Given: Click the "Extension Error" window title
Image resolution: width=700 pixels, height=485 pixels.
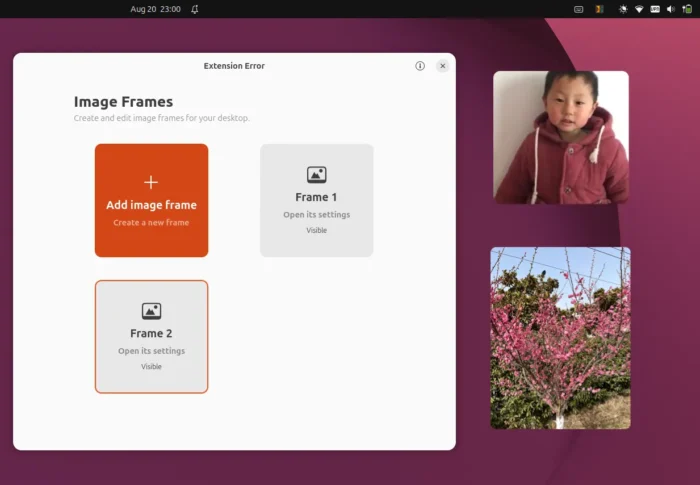Looking at the screenshot, I should pyautogui.click(x=234, y=66).
